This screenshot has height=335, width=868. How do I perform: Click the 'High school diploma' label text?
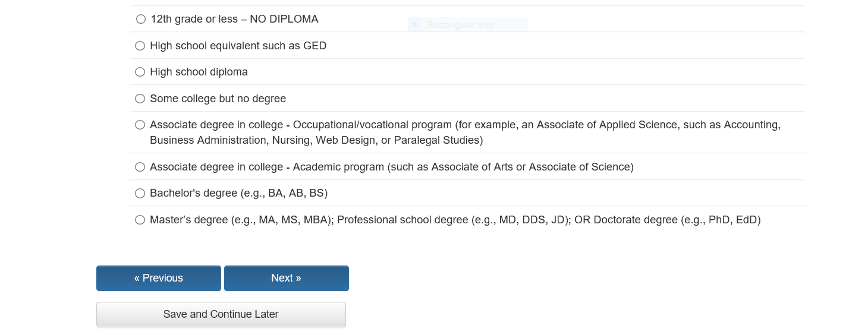coord(199,72)
